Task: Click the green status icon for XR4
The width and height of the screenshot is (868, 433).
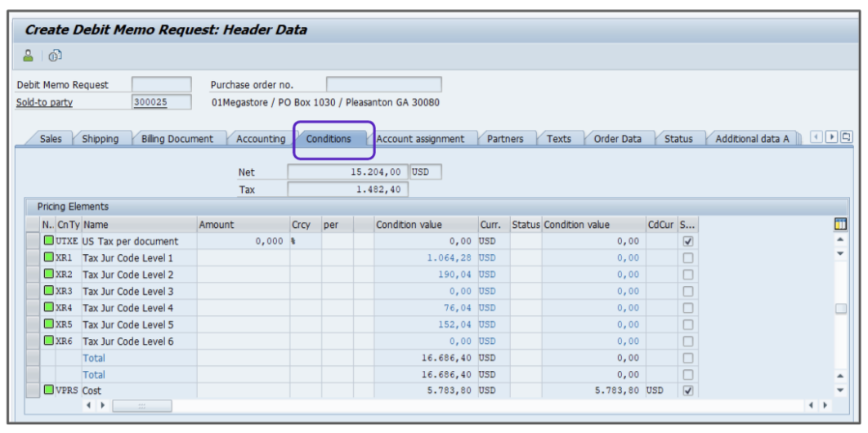Action: 49,308
